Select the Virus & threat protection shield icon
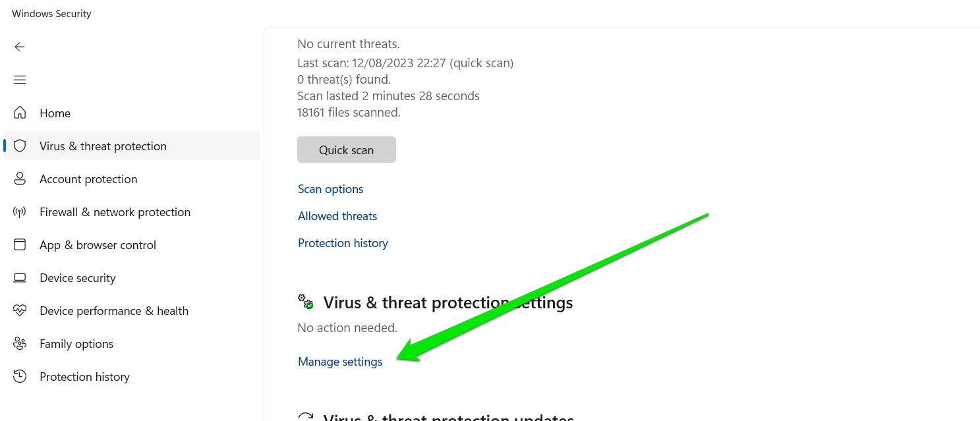980x421 pixels. (x=20, y=146)
